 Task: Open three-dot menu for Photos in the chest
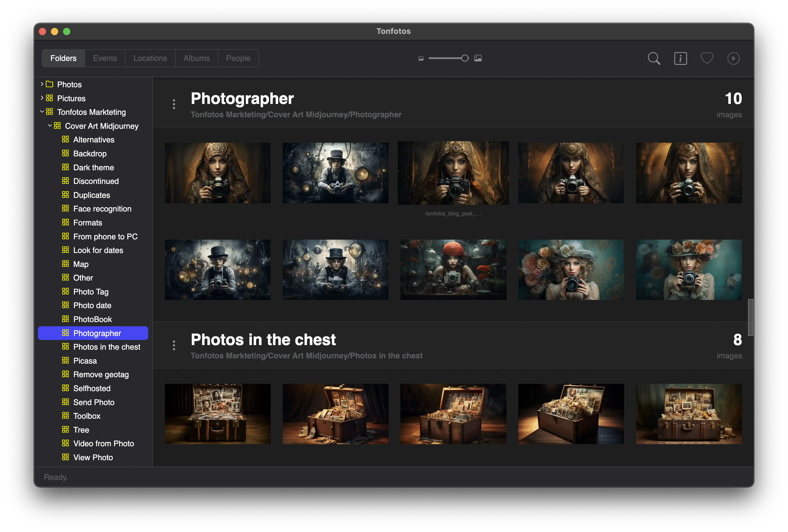pos(174,345)
